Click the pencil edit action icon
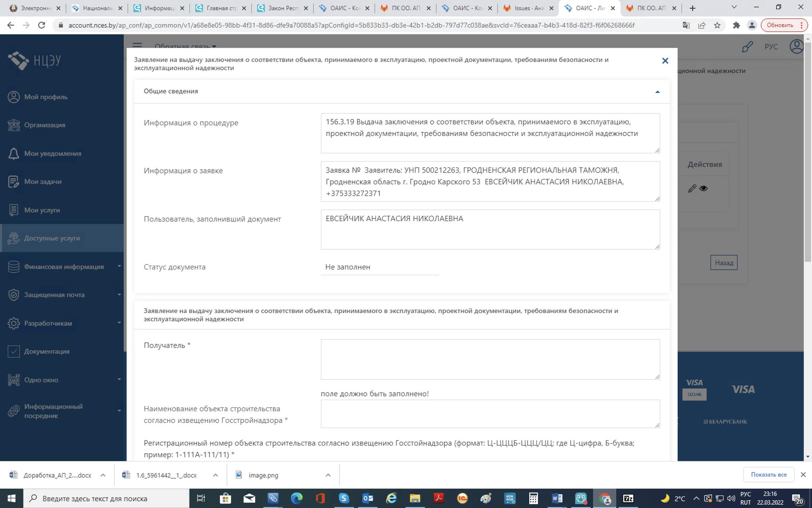This screenshot has height=508, width=812. [x=692, y=188]
